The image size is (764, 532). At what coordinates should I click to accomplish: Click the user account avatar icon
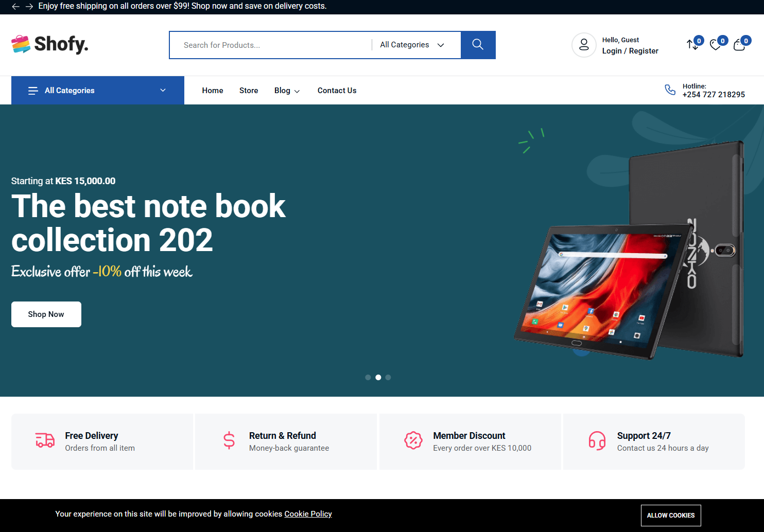point(584,45)
